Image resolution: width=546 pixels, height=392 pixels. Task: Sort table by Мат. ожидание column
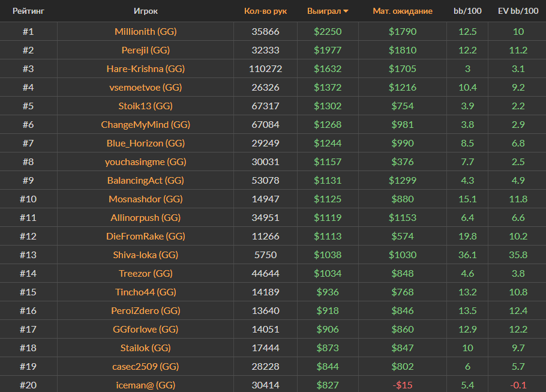coord(402,11)
